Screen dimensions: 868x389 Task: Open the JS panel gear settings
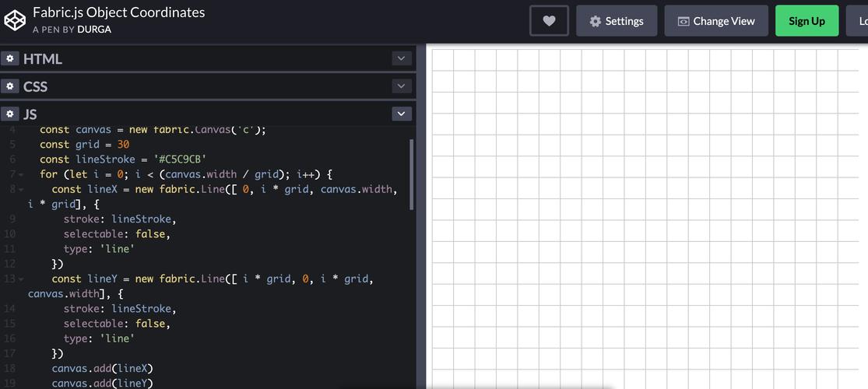point(9,114)
